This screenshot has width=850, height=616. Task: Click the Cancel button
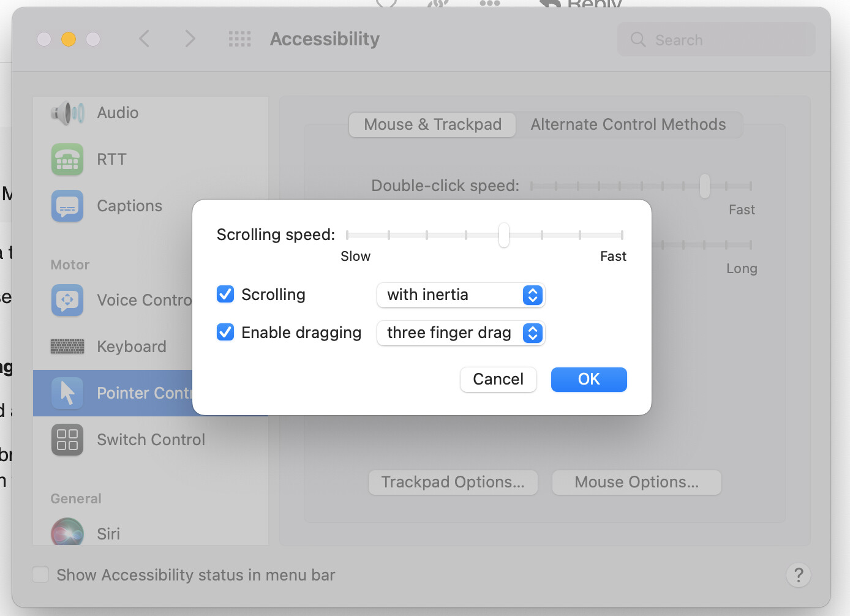(x=498, y=380)
